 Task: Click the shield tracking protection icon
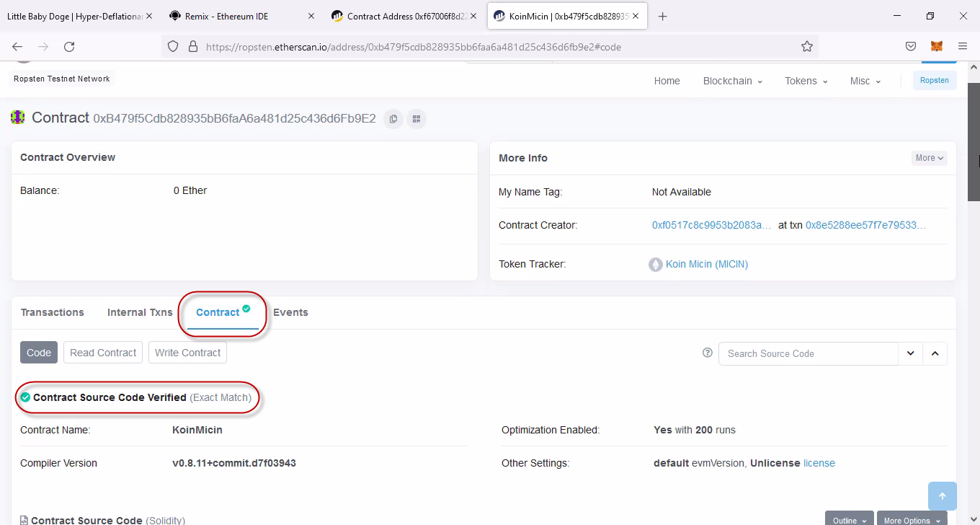click(173, 46)
